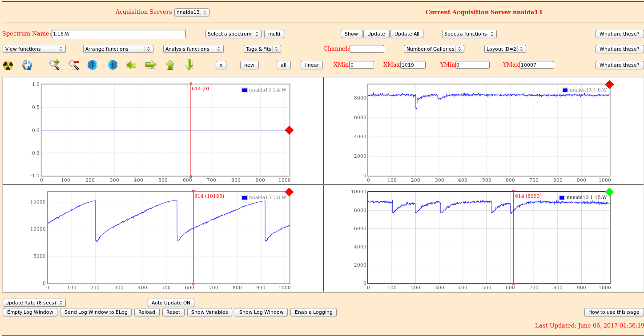
Task: Click Current Acquisition Server nnaida13 heading
Action: [484, 12]
